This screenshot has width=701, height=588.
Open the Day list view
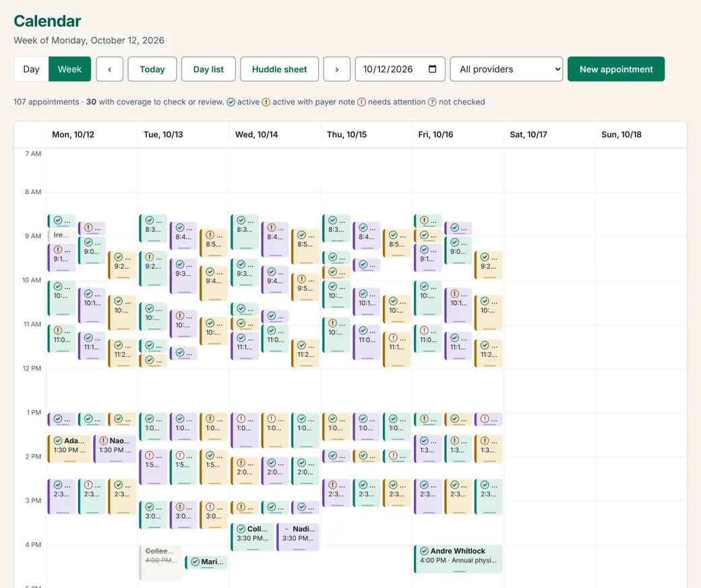tap(208, 69)
